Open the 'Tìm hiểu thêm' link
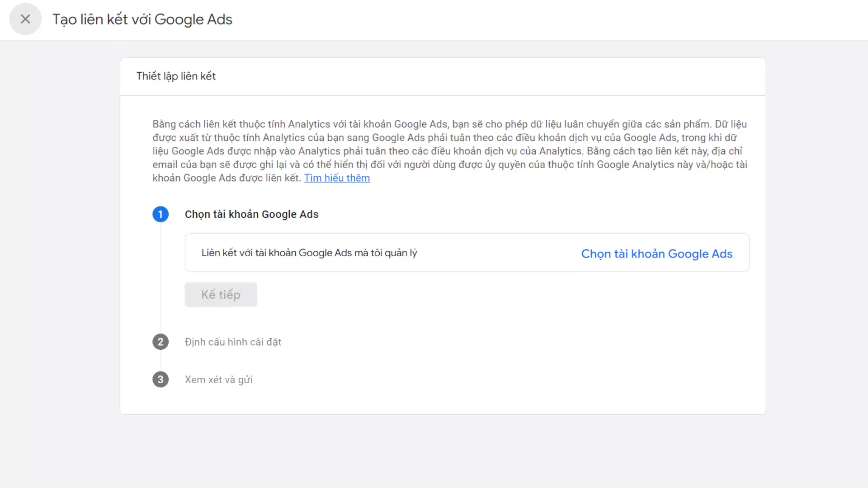The height and width of the screenshot is (488, 868). 337,178
